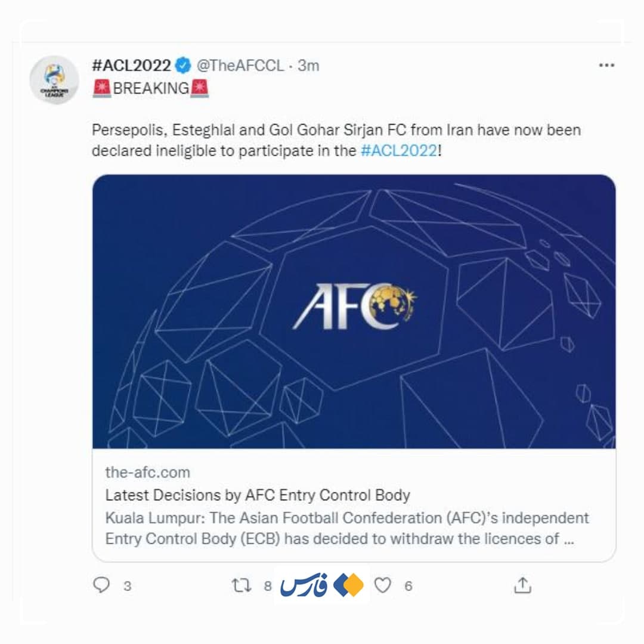Open the the-afc.com domain link

tap(147, 472)
